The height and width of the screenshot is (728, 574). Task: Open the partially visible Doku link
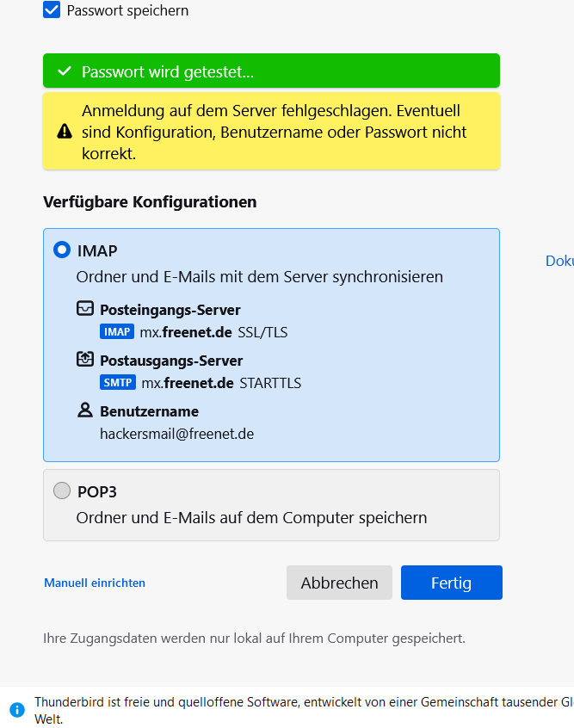point(559,261)
